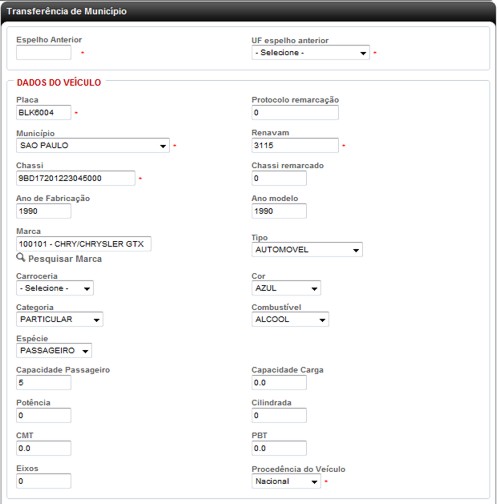Viewport: 499px width, 504px height.
Task: Open the Procedência do Veículo dropdown
Action: tap(286, 481)
